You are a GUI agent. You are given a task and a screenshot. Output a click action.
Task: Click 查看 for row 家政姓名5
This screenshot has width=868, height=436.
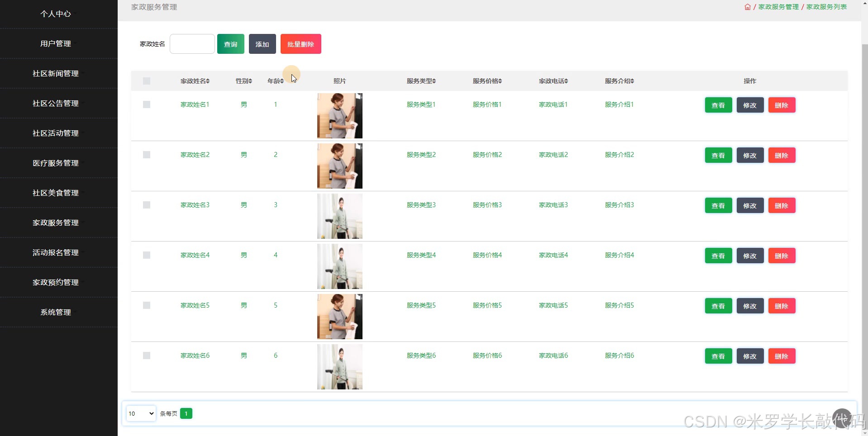tap(719, 306)
